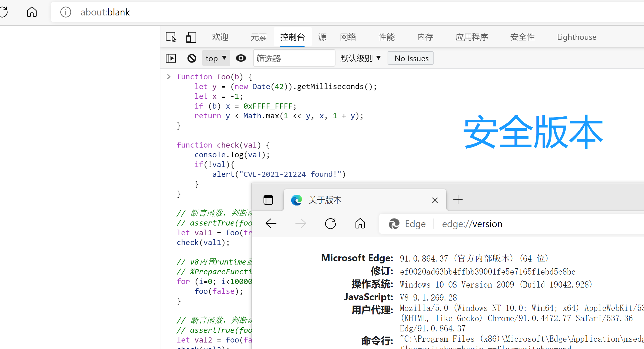Switch to the 欢迎 tab

click(220, 37)
